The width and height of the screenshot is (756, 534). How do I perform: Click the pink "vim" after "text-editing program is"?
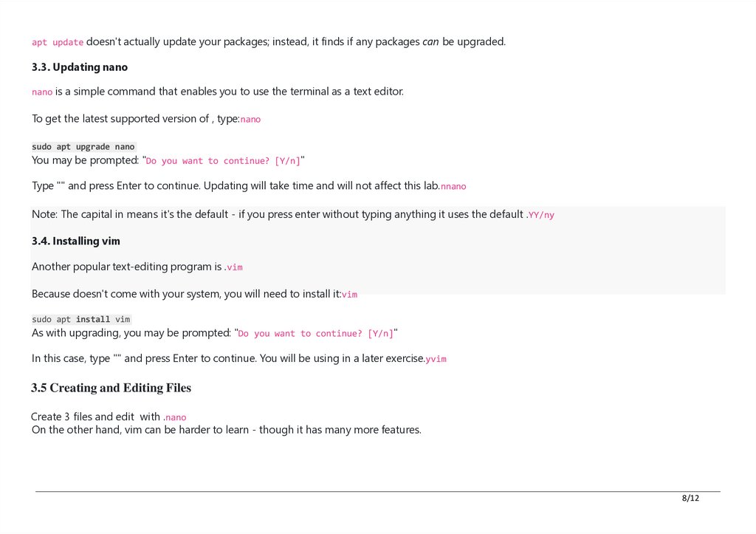[x=235, y=268]
